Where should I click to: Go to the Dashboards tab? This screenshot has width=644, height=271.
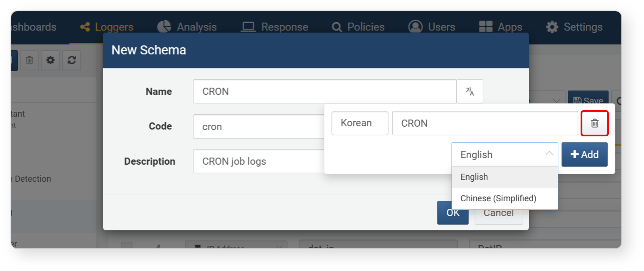[x=34, y=27]
